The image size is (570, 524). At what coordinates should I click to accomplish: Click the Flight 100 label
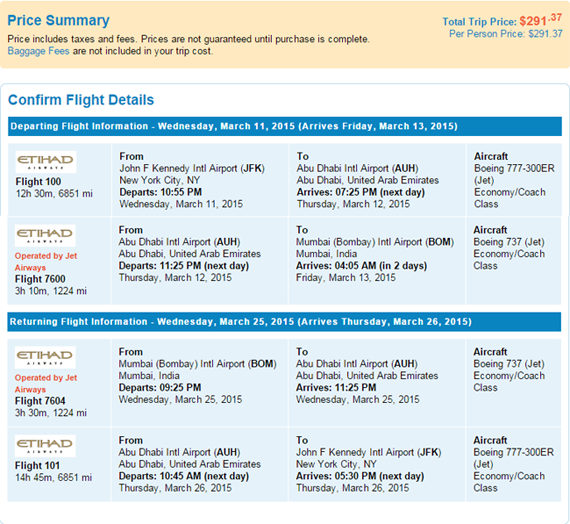pos(38,181)
